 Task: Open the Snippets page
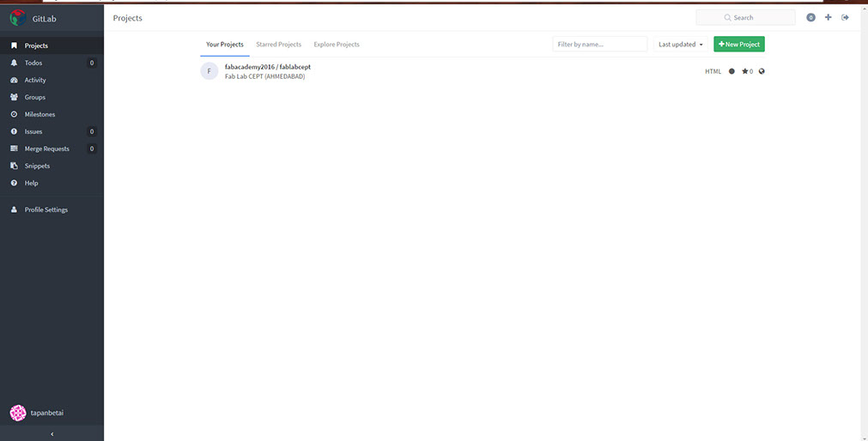pyautogui.click(x=52, y=166)
